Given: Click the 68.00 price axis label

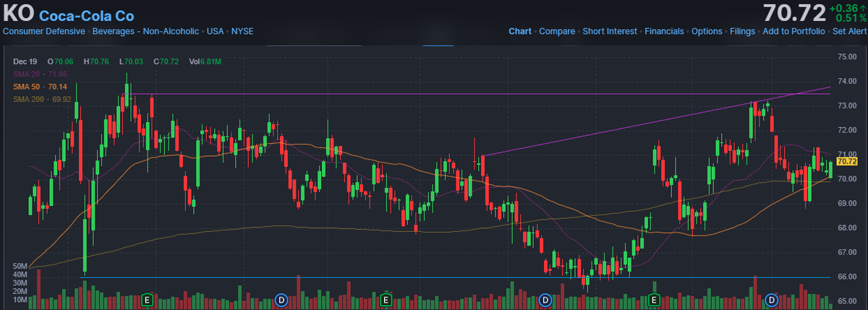Looking at the screenshot, I should (x=847, y=228).
